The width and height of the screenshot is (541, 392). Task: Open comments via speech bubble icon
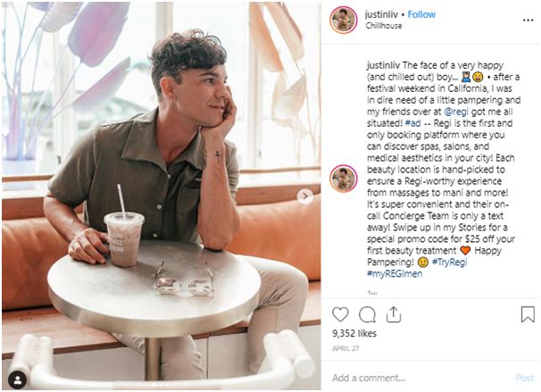point(367,314)
